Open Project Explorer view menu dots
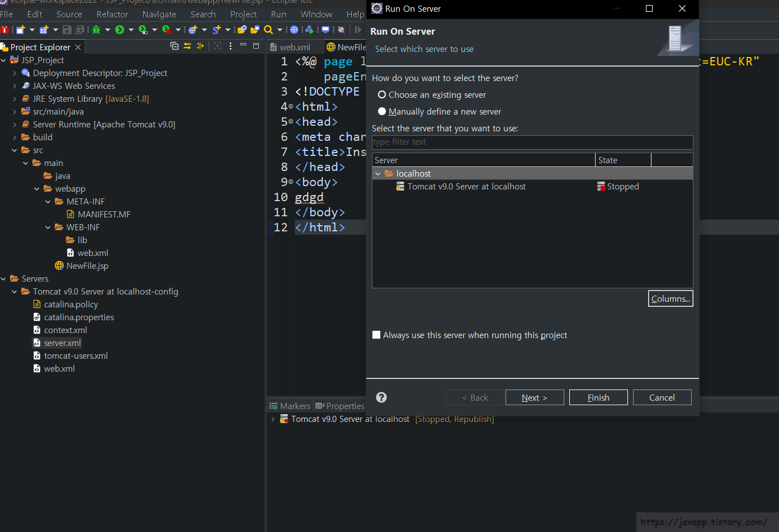The image size is (779, 532). (230, 46)
